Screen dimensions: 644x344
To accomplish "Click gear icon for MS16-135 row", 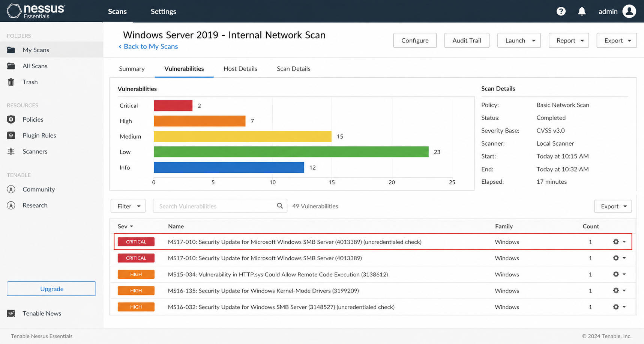I will tap(616, 291).
